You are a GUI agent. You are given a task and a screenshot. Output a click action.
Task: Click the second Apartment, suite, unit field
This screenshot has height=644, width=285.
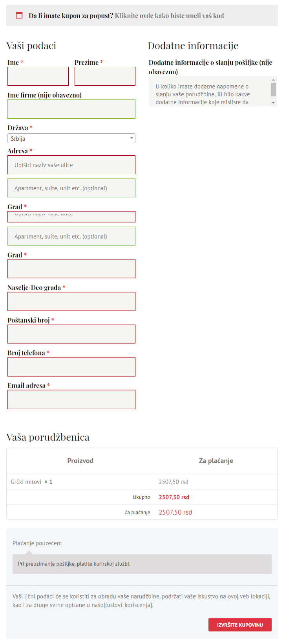pos(71,236)
